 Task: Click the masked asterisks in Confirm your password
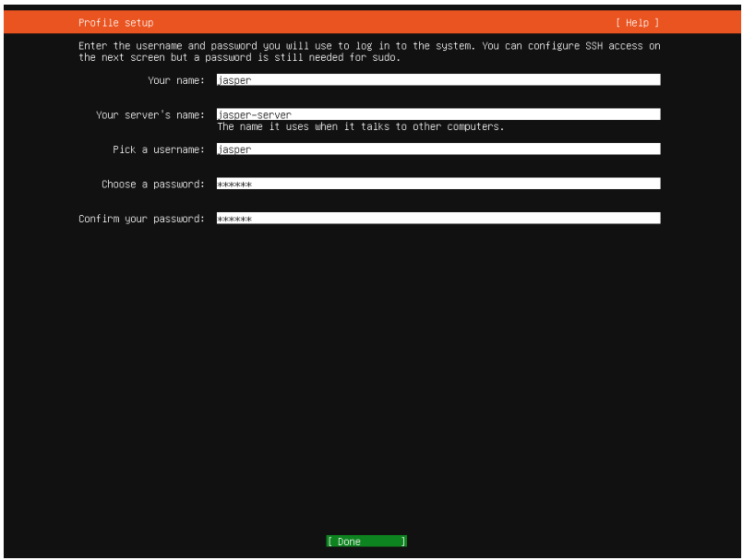pyautogui.click(x=234, y=220)
